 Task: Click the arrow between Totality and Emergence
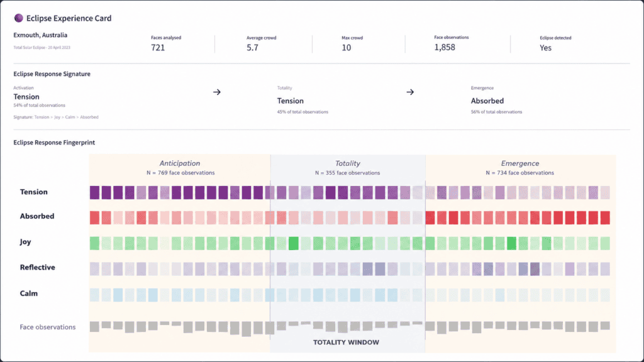coord(410,92)
